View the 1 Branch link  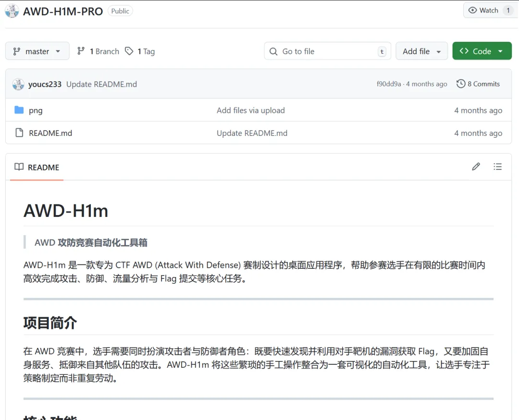pyautogui.click(x=98, y=51)
